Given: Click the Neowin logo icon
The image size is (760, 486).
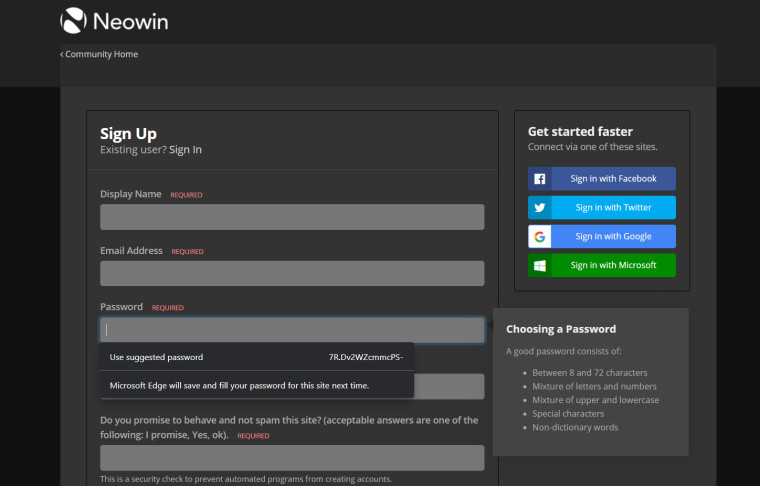Looking at the screenshot, I should [x=73, y=21].
